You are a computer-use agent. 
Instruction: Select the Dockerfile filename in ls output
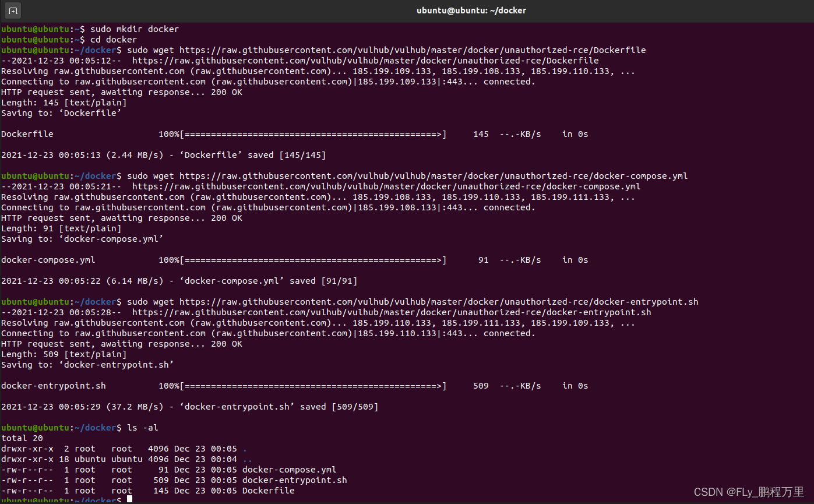tap(268, 490)
